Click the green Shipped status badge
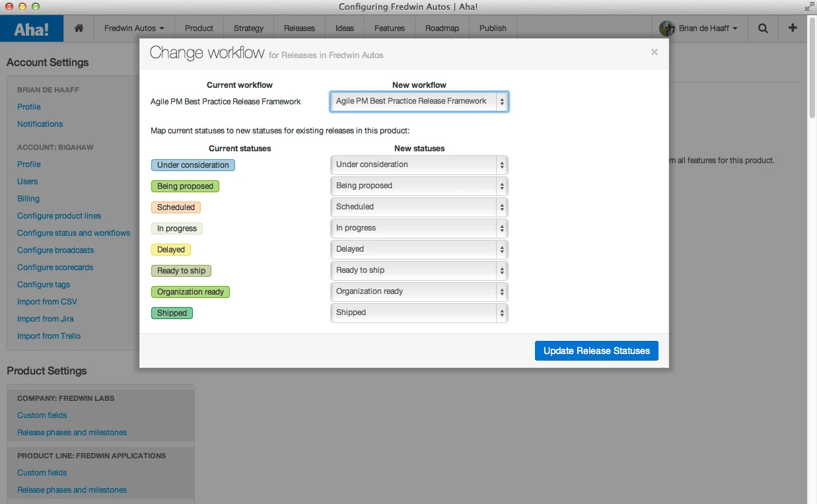Viewport: 817px width, 504px height. [x=172, y=313]
